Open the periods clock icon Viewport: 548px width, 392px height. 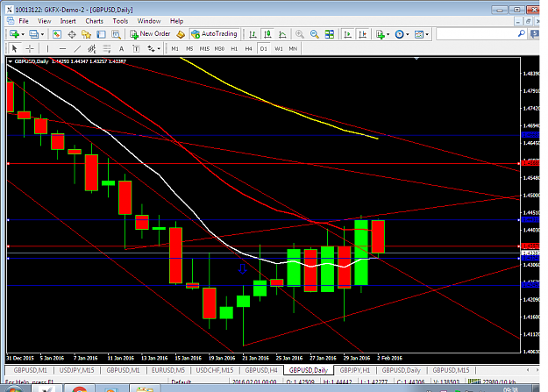[x=399, y=34]
